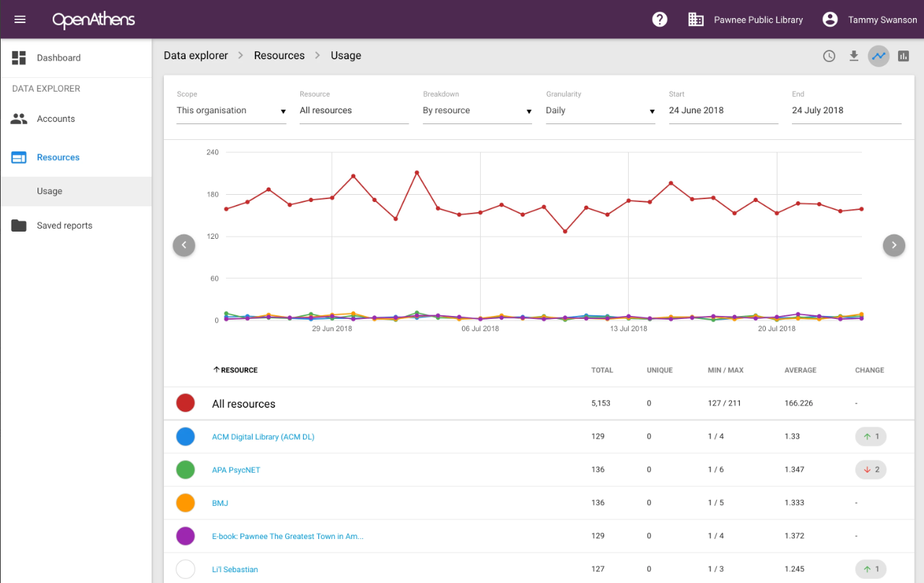Viewport: 924px width, 583px height.
Task: Click the Start date field
Action: 723,111
